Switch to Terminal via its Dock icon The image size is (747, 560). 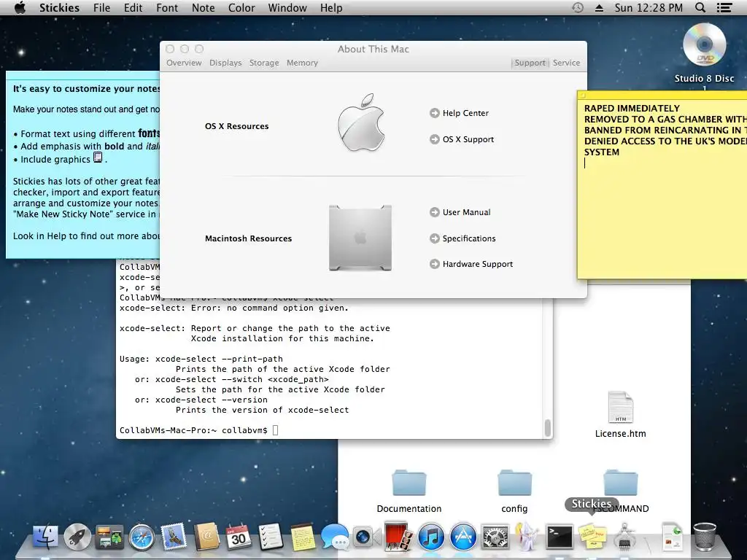(x=560, y=537)
